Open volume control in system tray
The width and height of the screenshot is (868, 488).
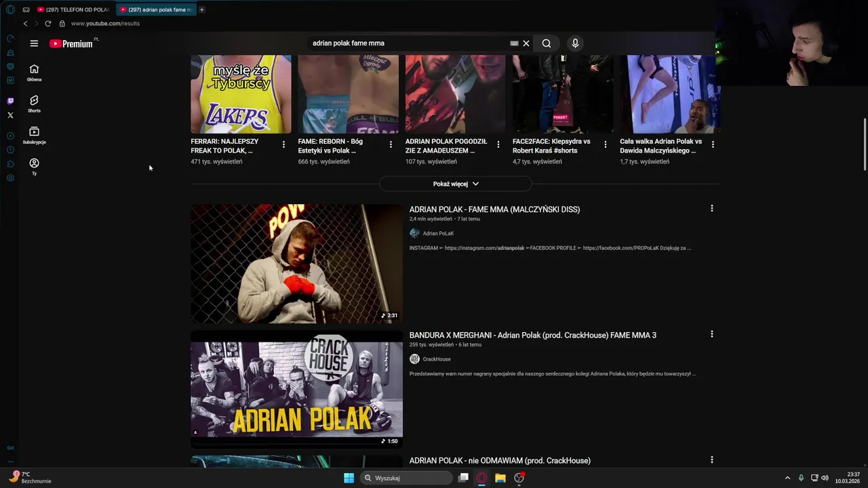(x=825, y=478)
